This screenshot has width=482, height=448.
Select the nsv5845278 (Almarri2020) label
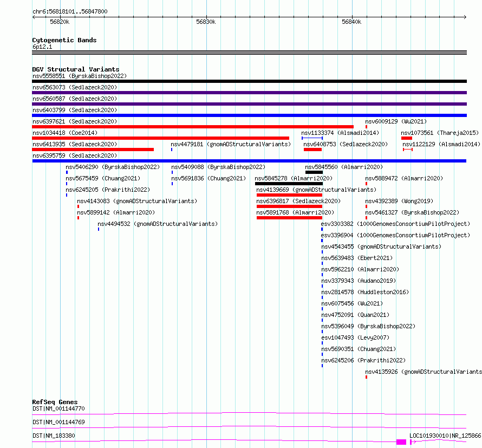point(294,178)
